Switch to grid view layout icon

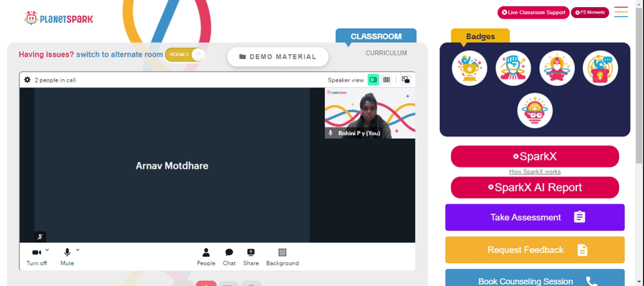386,80
